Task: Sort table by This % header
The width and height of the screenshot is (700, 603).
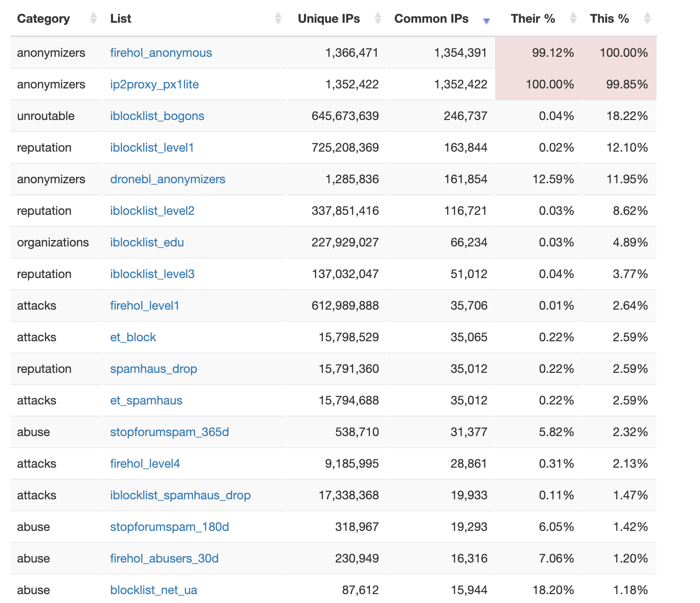Action: [x=609, y=19]
